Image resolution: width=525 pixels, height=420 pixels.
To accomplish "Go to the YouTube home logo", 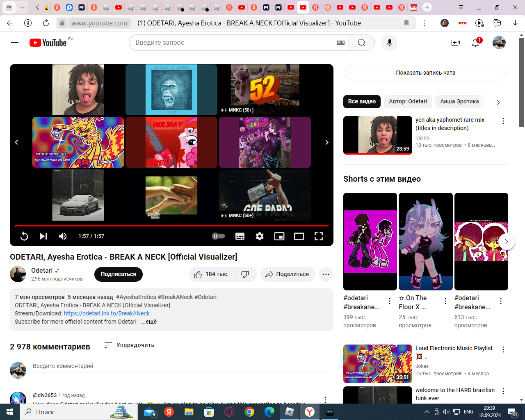I will point(48,43).
